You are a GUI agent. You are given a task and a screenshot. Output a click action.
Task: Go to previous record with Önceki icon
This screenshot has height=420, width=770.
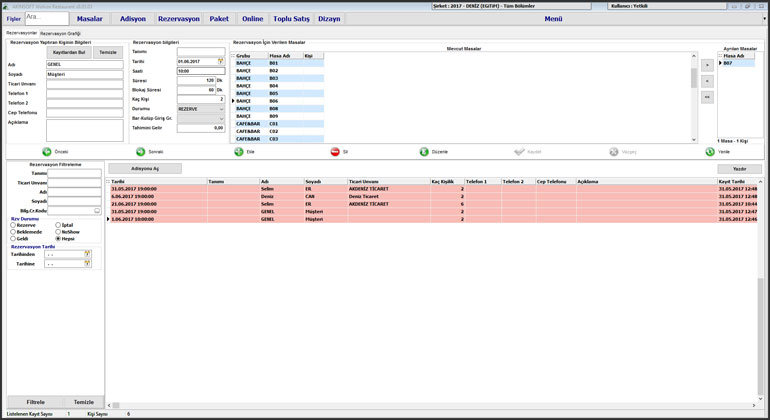[47, 152]
